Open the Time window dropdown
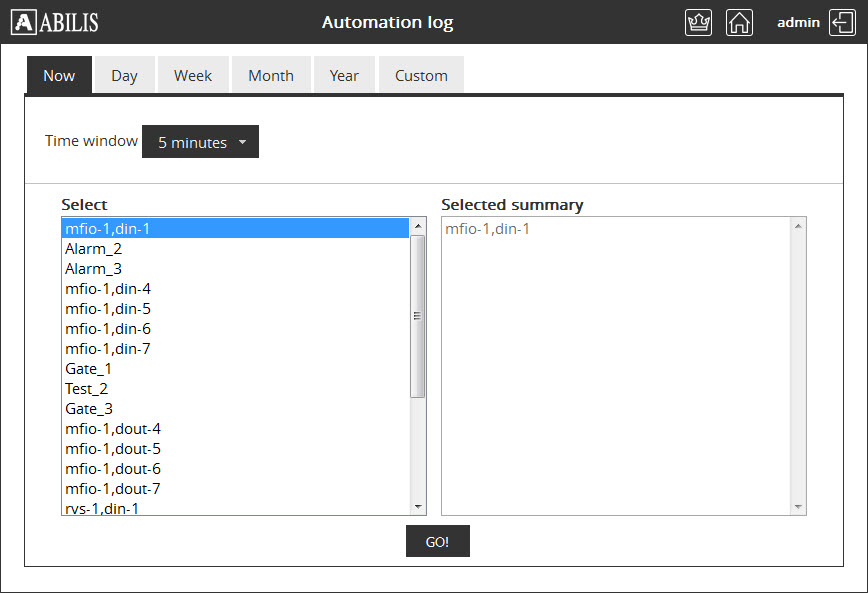The height and width of the screenshot is (593, 868). coord(200,142)
